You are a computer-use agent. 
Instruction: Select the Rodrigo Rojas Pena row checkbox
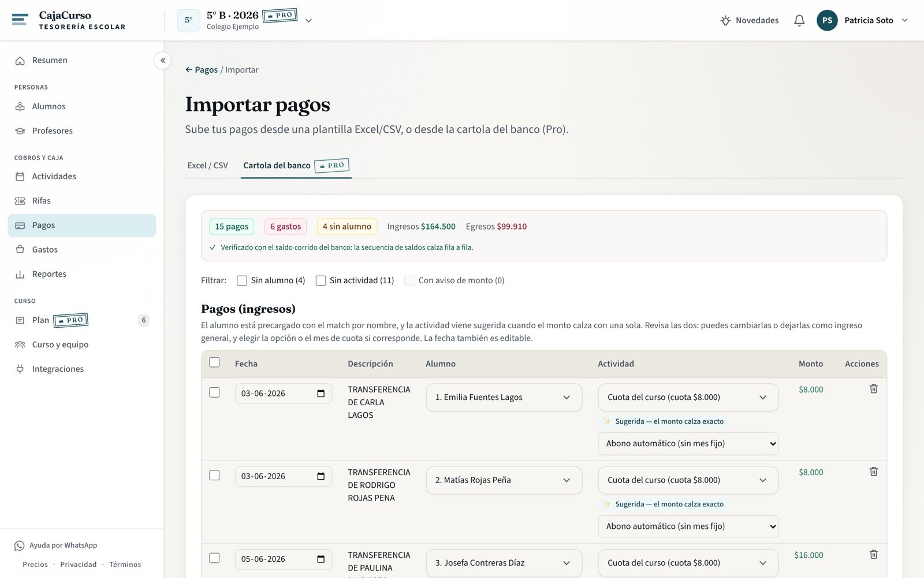tap(214, 475)
